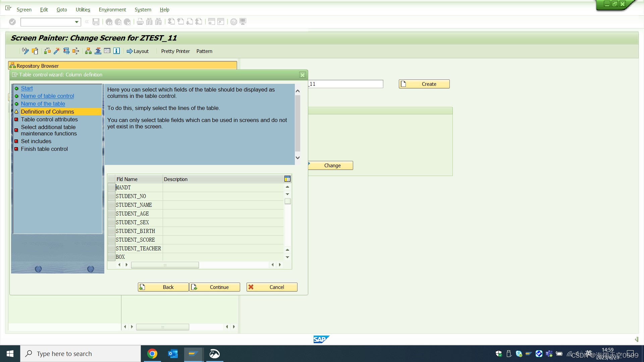The width and height of the screenshot is (644, 362).
Task: Click the Save diskette icon
Action: (96, 22)
